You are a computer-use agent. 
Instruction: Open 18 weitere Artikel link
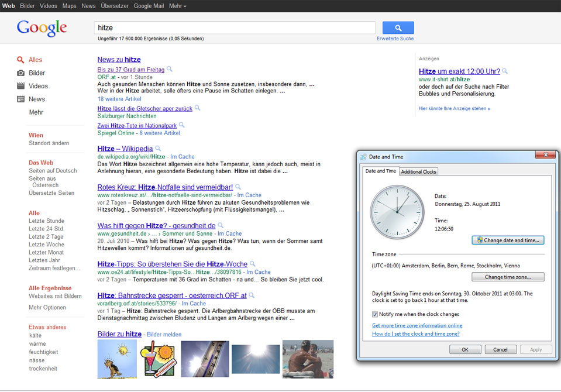click(x=119, y=99)
